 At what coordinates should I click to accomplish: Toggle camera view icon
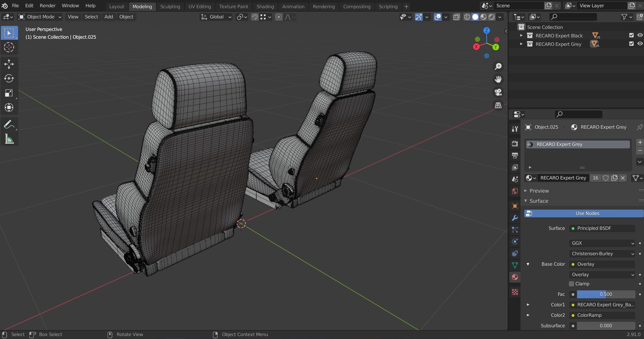coord(498,92)
